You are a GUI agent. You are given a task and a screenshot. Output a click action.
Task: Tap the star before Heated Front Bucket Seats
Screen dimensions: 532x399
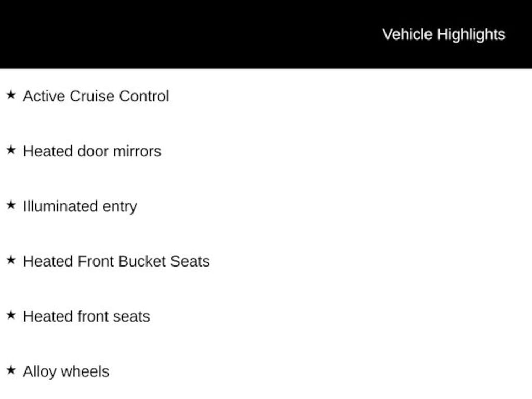pyautogui.click(x=11, y=260)
